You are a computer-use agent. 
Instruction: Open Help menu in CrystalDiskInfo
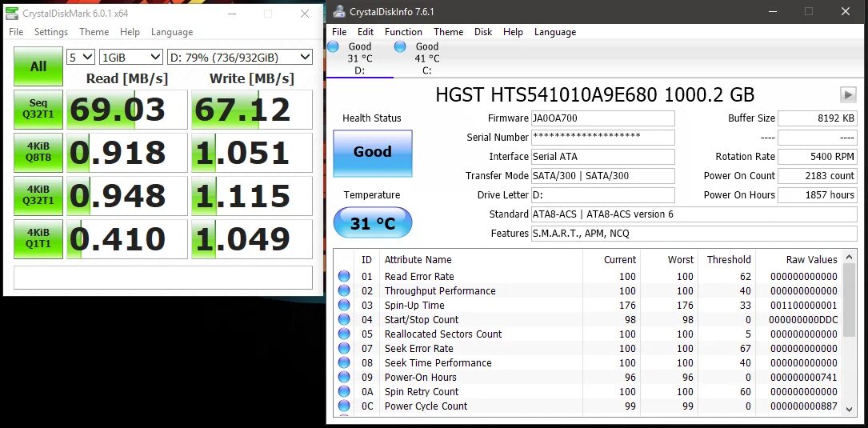[x=513, y=31]
